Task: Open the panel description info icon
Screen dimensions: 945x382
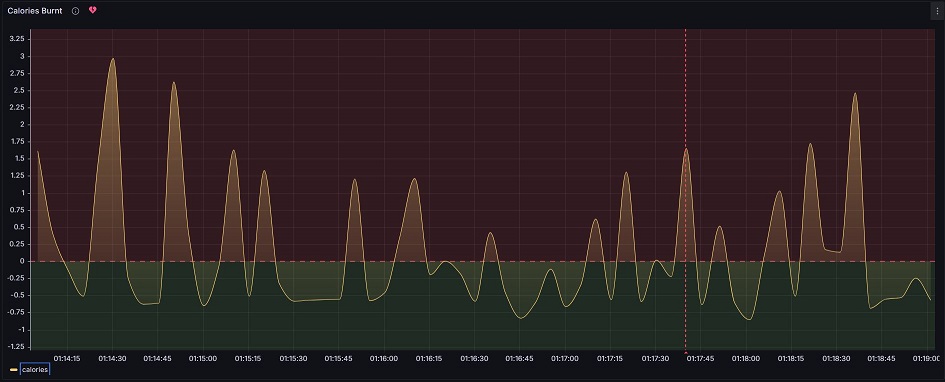Action: [75, 11]
